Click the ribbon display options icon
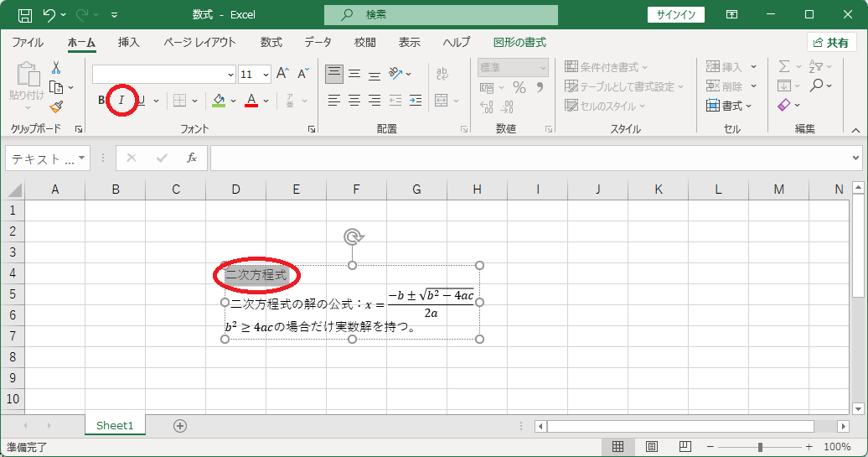868x457 pixels. click(731, 15)
